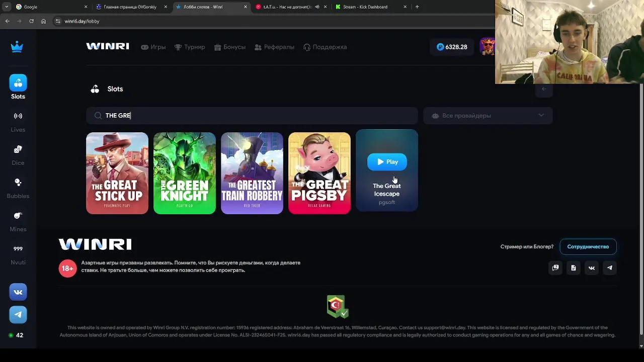Open the Поддержка menu item

[325, 47]
